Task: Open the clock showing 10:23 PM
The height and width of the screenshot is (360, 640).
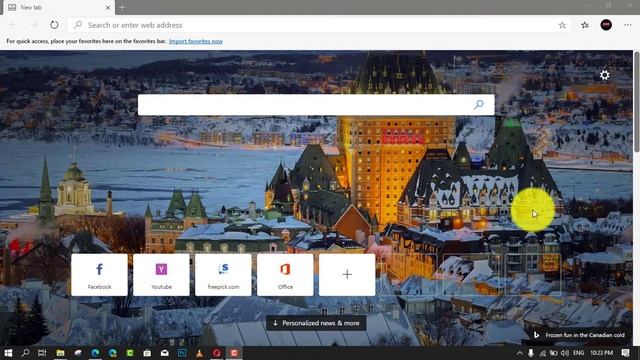Action: 601,353
